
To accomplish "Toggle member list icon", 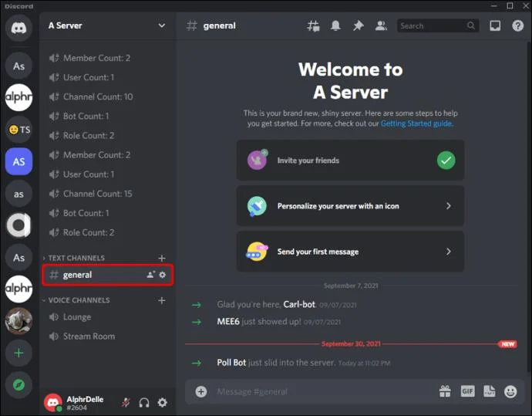I will [381, 25].
